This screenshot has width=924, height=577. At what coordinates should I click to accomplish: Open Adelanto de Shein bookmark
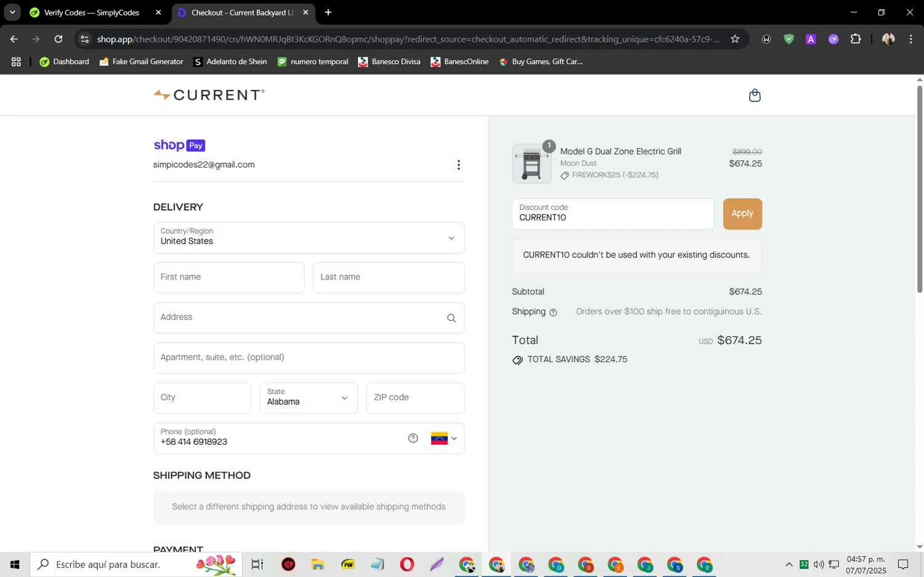click(230, 62)
